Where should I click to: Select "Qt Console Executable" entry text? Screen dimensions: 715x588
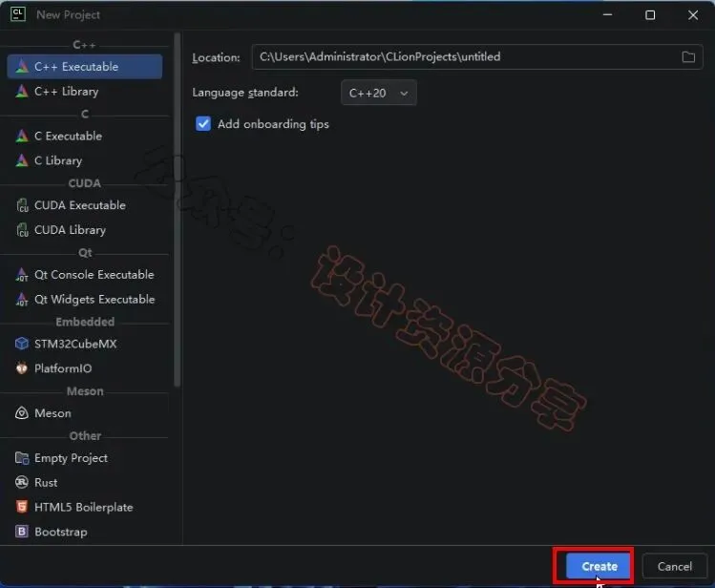(x=95, y=274)
